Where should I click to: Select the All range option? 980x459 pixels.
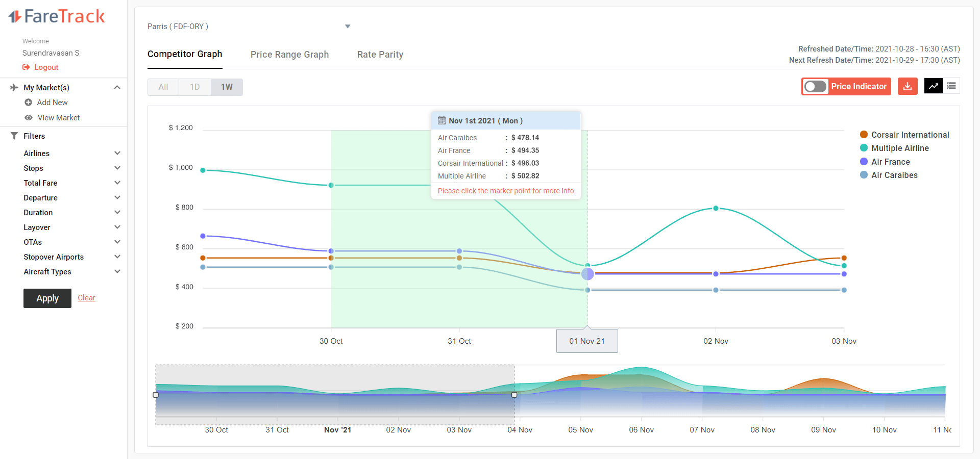point(163,87)
